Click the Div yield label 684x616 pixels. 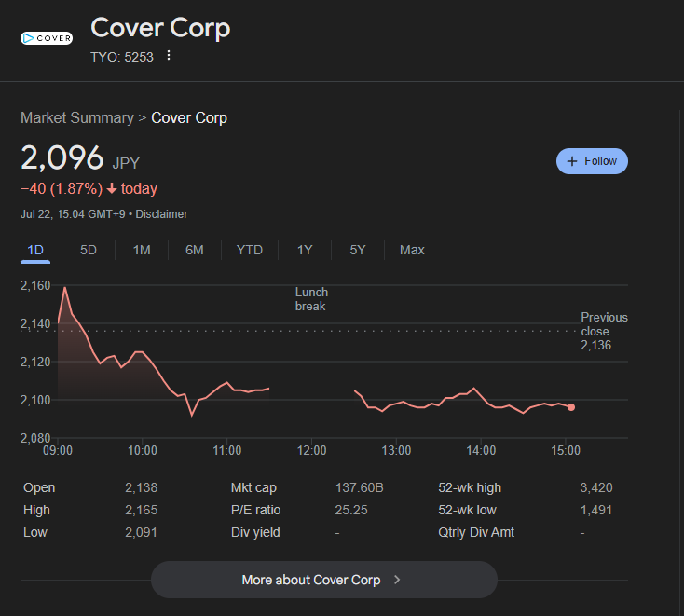coord(255,532)
